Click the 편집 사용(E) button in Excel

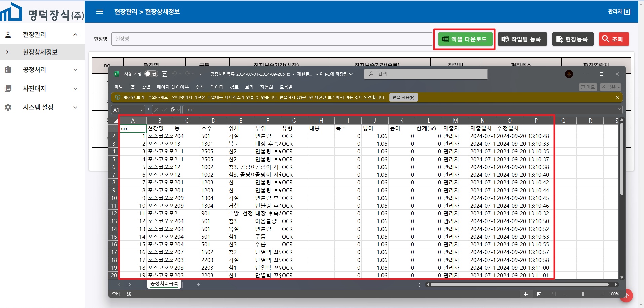coord(403,97)
